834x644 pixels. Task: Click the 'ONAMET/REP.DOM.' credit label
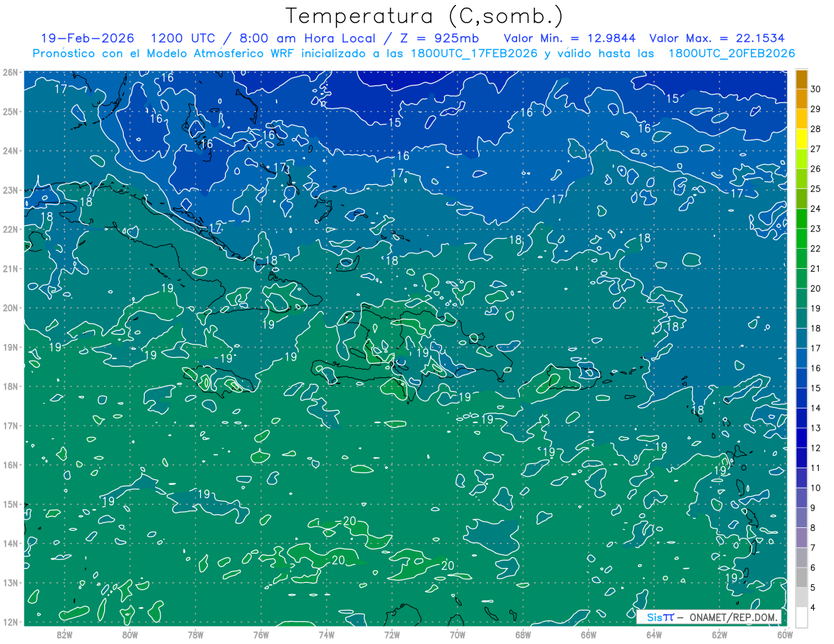point(733,618)
